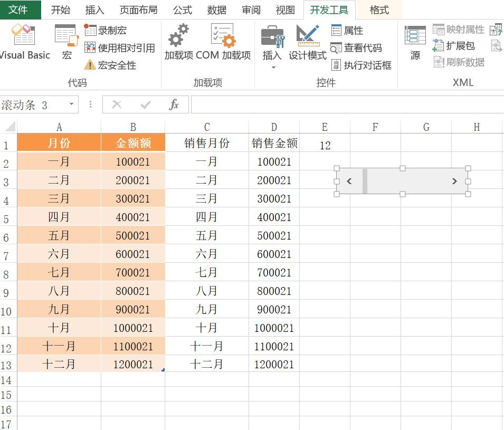Viewport: 504px width, 430px height.
Task: Switch to the 格式 tab
Action: pyautogui.click(x=379, y=10)
